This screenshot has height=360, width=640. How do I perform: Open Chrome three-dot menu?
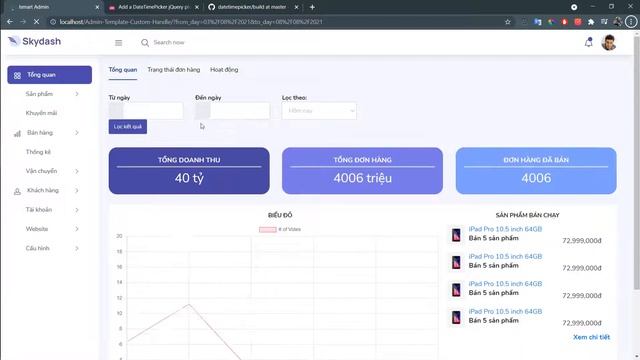click(631, 22)
